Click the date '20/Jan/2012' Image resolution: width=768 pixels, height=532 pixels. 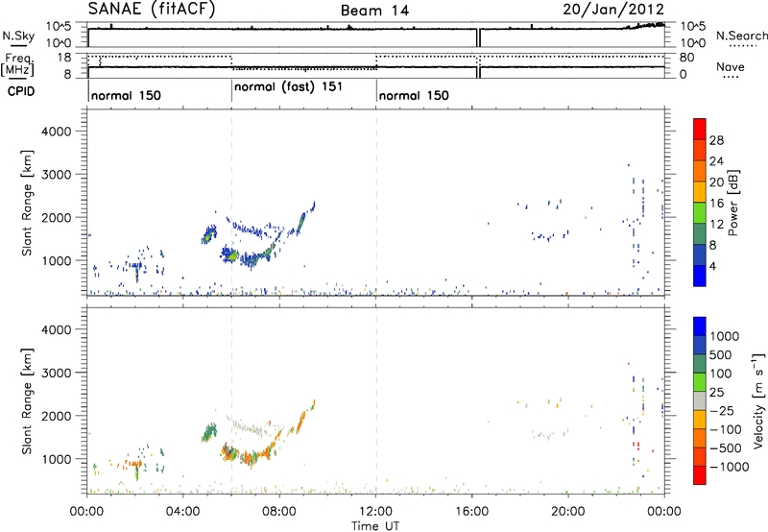(x=613, y=9)
